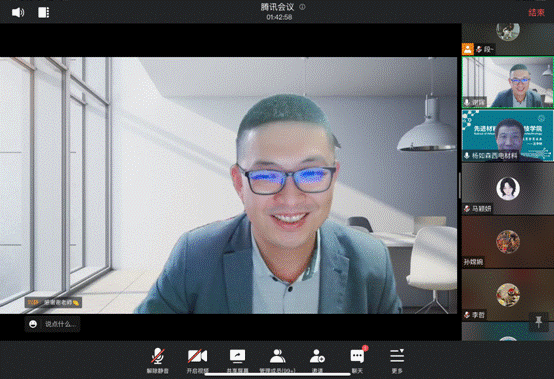Click the emoji icon in message box
The image size is (554, 379).
pos(33,324)
